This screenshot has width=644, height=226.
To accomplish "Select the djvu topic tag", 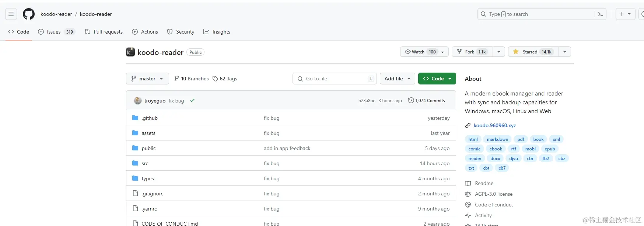I will [x=514, y=159].
